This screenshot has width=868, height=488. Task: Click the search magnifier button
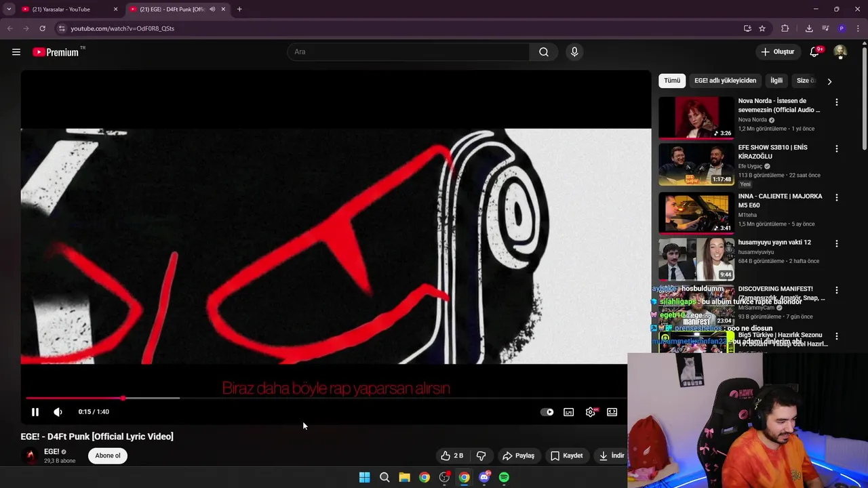coord(544,52)
